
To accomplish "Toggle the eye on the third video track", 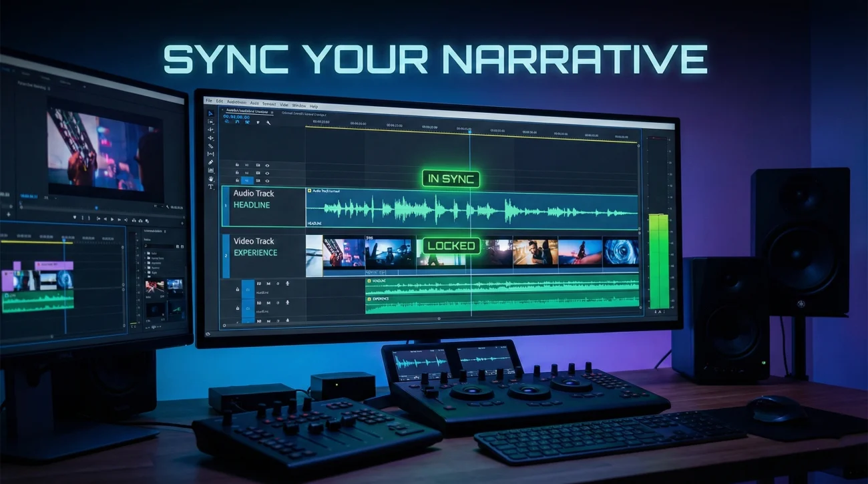I will click(x=267, y=181).
